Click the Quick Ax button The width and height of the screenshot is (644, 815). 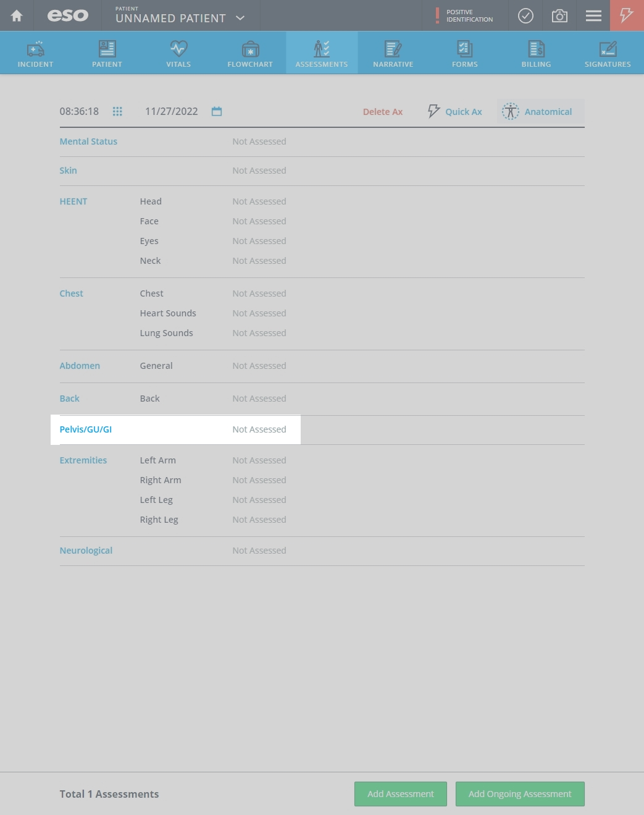[x=455, y=111]
